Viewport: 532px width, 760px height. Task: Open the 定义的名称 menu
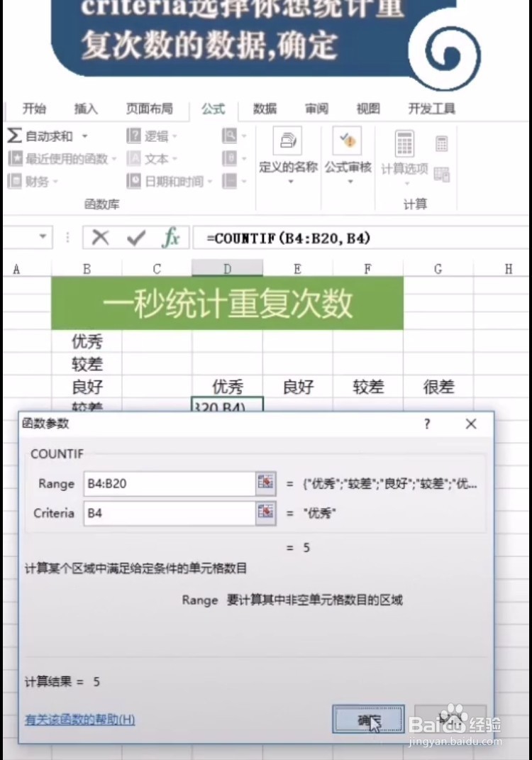click(288, 155)
